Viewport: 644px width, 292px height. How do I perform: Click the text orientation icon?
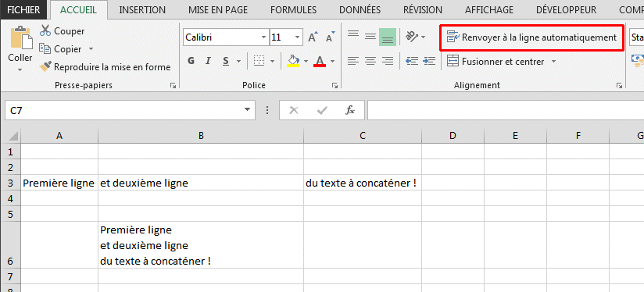(411, 37)
